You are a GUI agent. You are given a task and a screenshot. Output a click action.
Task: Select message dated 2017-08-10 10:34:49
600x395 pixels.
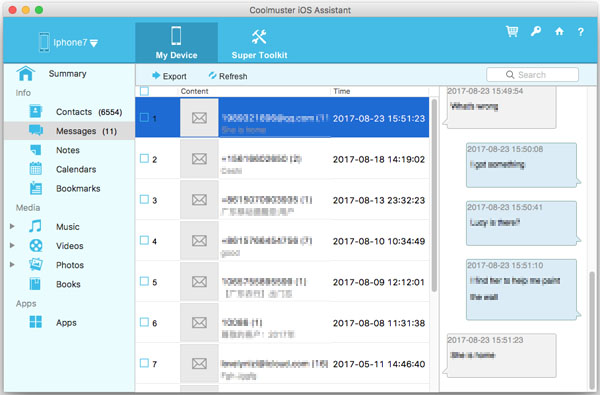282,241
